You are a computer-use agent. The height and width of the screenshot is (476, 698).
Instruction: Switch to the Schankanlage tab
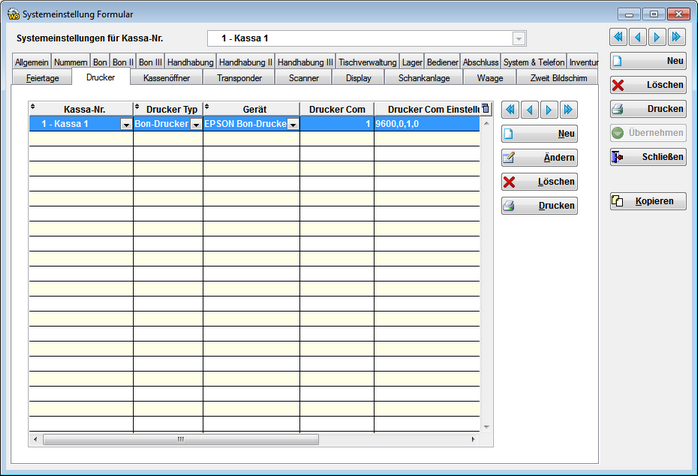[x=424, y=78]
